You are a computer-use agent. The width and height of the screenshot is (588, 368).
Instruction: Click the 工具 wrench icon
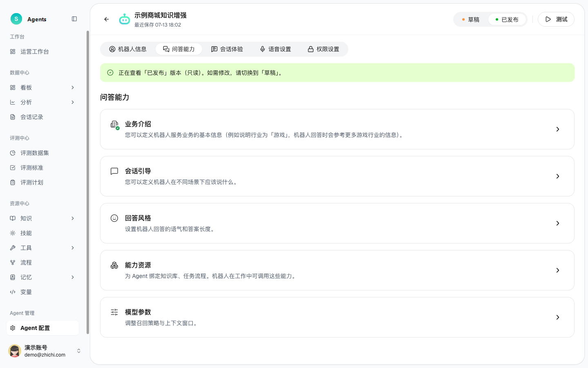[x=13, y=248]
